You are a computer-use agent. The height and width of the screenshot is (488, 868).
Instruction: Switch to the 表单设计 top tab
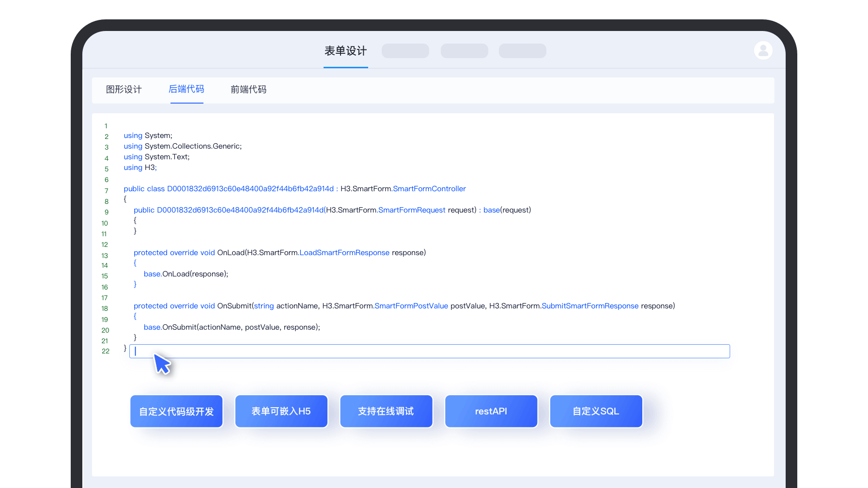point(345,51)
